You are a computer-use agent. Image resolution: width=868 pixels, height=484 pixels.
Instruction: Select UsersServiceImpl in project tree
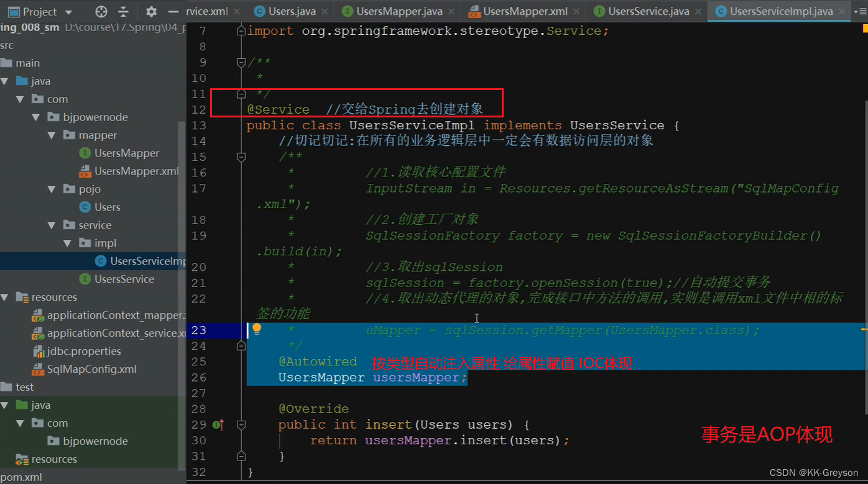click(x=148, y=262)
